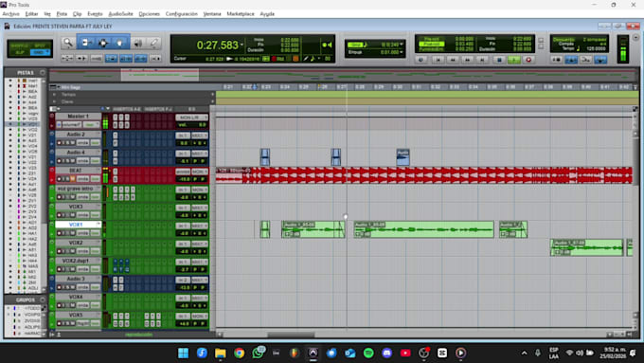Open the Windows Start menu
Image resolution: width=644 pixels, height=363 pixels.
point(183,353)
